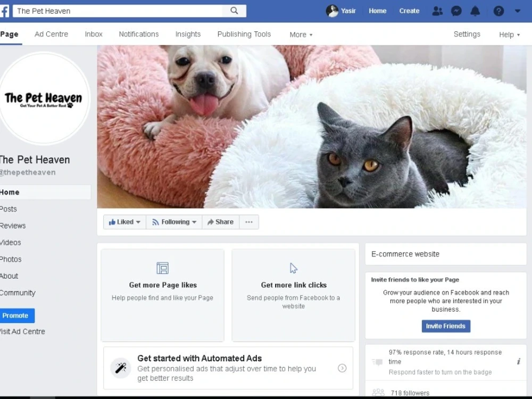Open the Insights tab

click(x=188, y=34)
